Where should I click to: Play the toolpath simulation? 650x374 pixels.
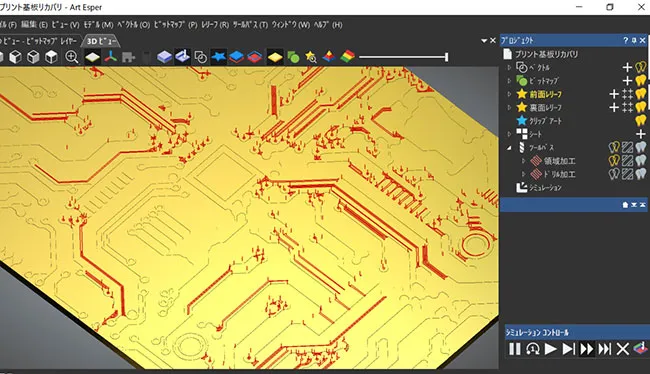[x=551, y=349]
